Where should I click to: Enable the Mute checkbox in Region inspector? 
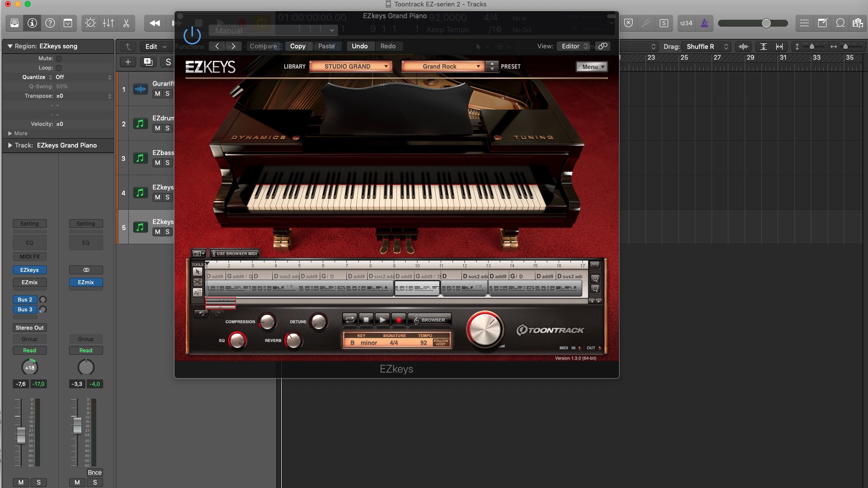tap(59, 58)
